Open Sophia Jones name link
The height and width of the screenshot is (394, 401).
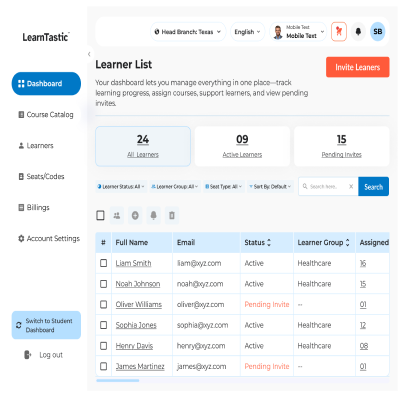[x=136, y=325]
